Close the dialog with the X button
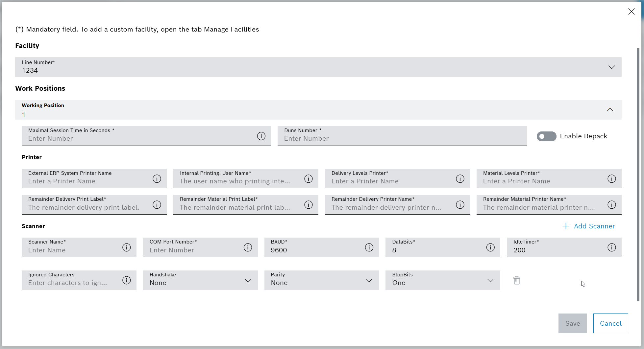 (631, 12)
